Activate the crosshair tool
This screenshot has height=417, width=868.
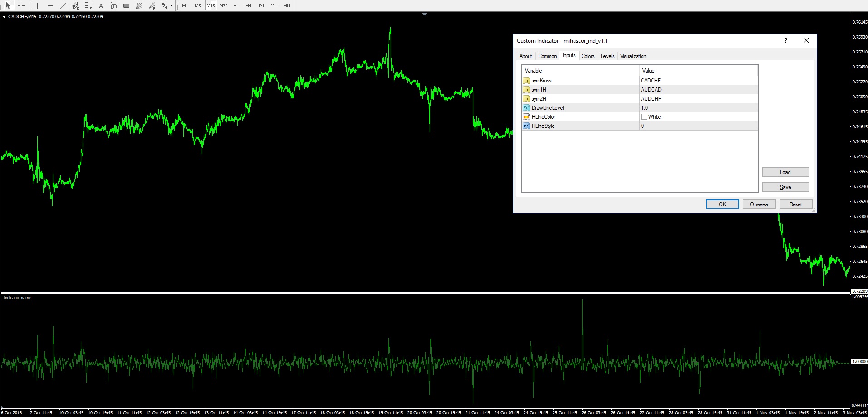[21, 5]
